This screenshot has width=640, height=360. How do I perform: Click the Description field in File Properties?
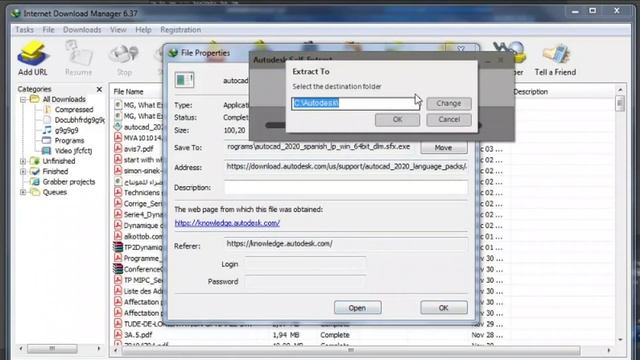point(346,187)
